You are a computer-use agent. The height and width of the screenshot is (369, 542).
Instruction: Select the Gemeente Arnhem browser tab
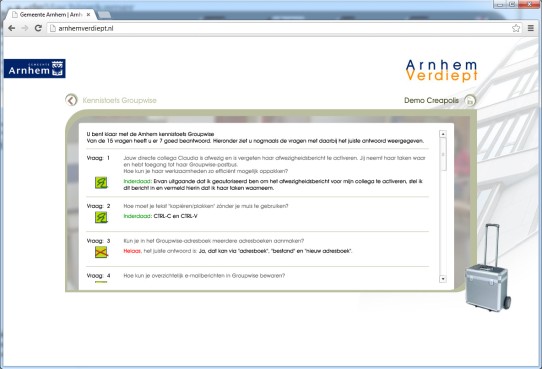(50, 15)
